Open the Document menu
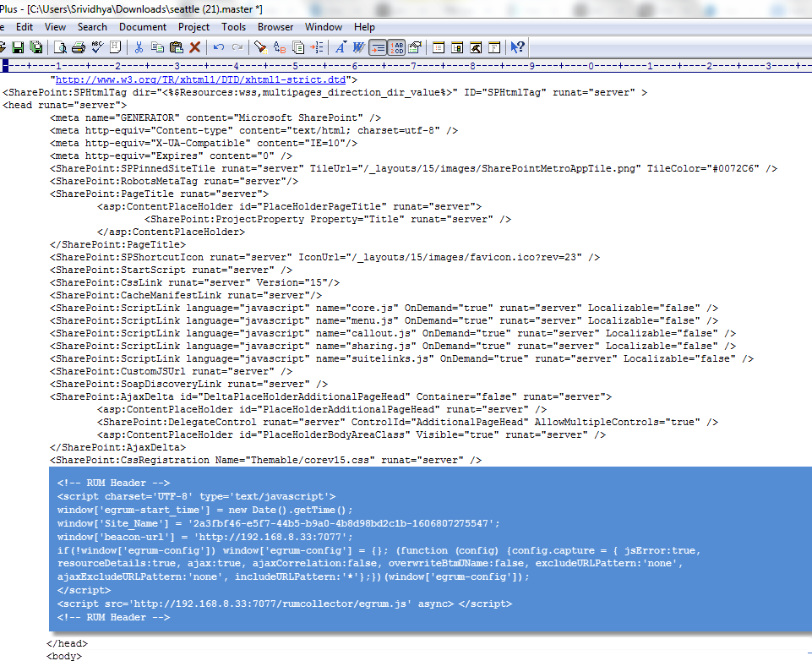The image size is (812, 661). 143,27
